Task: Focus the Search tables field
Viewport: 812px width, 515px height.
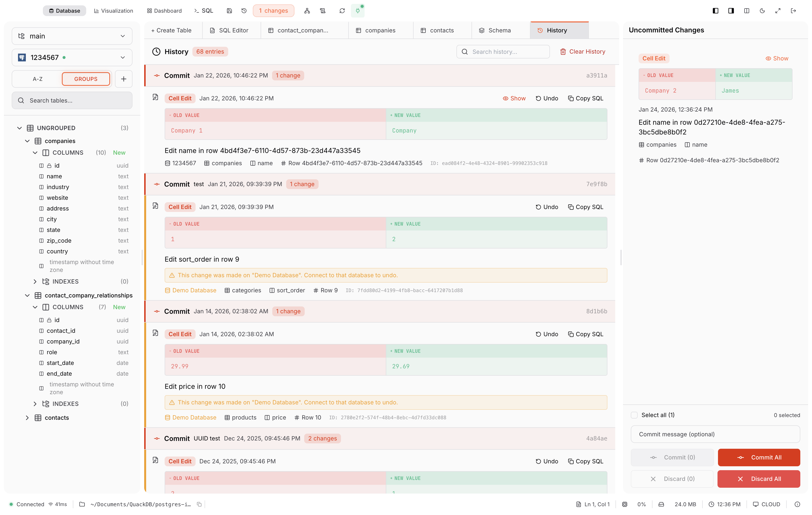Action: [x=72, y=101]
